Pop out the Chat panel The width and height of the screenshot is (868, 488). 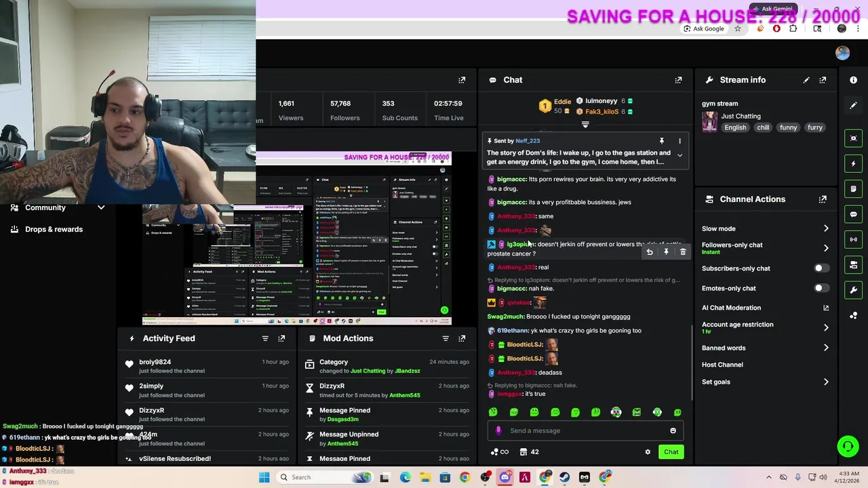point(678,80)
